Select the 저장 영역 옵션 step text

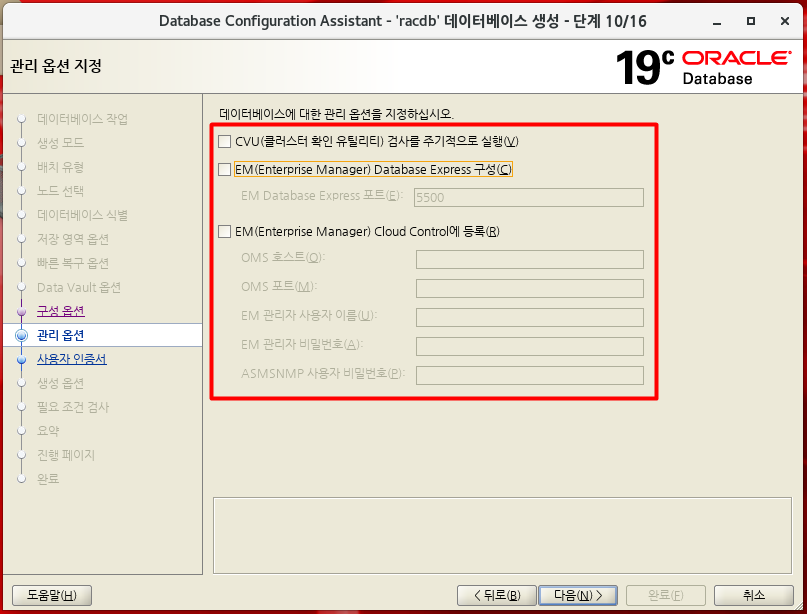73,239
